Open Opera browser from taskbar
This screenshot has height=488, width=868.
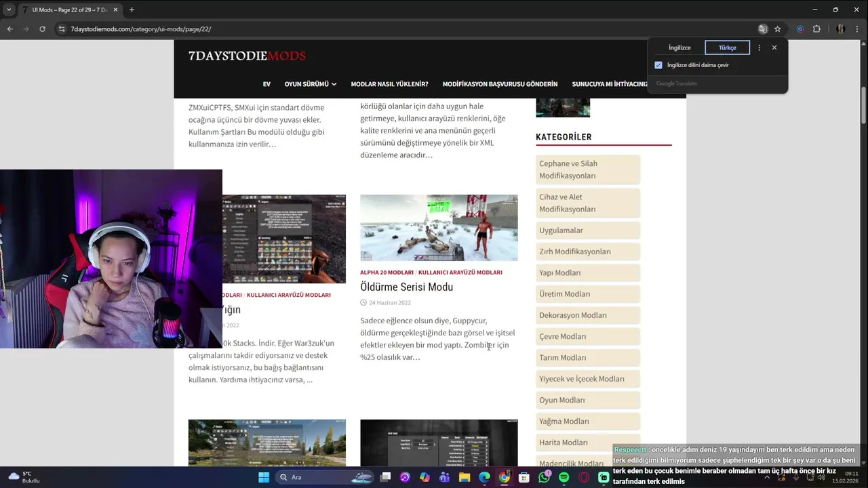coord(584,477)
